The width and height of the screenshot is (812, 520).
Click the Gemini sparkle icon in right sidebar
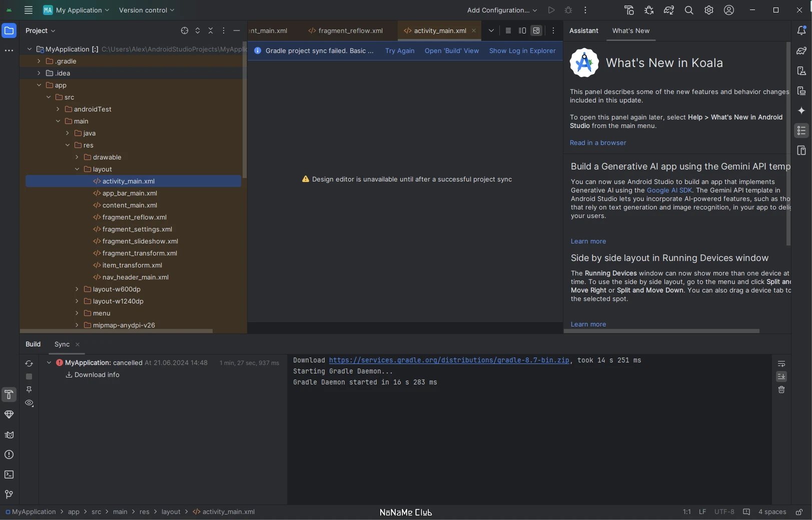[801, 110]
